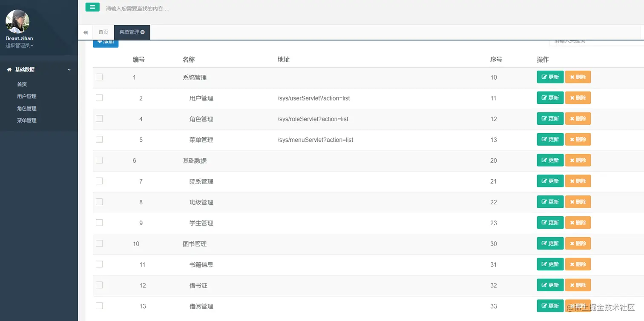Click 更新 for row 系统管理
Screen dimensions: 644x321
pos(550,77)
